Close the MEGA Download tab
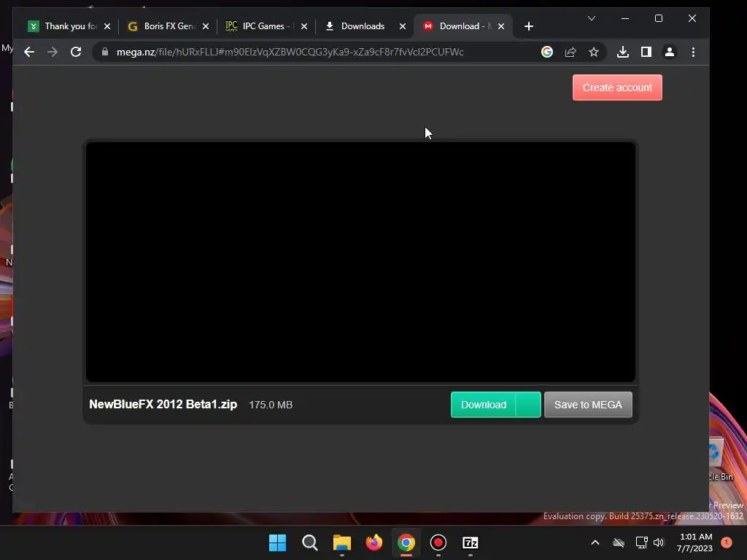Viewport: 747px width, 560px height. tap(501, 26)
